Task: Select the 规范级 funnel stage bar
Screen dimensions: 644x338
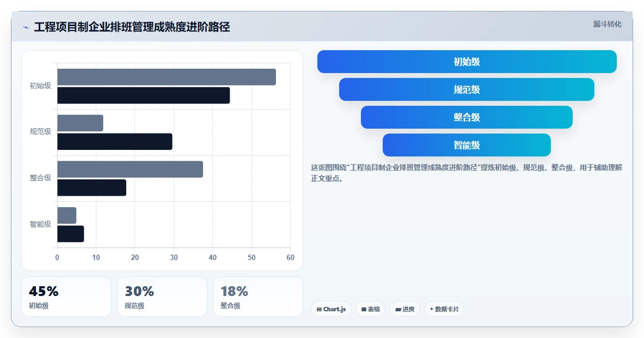Action: [467, 89]
